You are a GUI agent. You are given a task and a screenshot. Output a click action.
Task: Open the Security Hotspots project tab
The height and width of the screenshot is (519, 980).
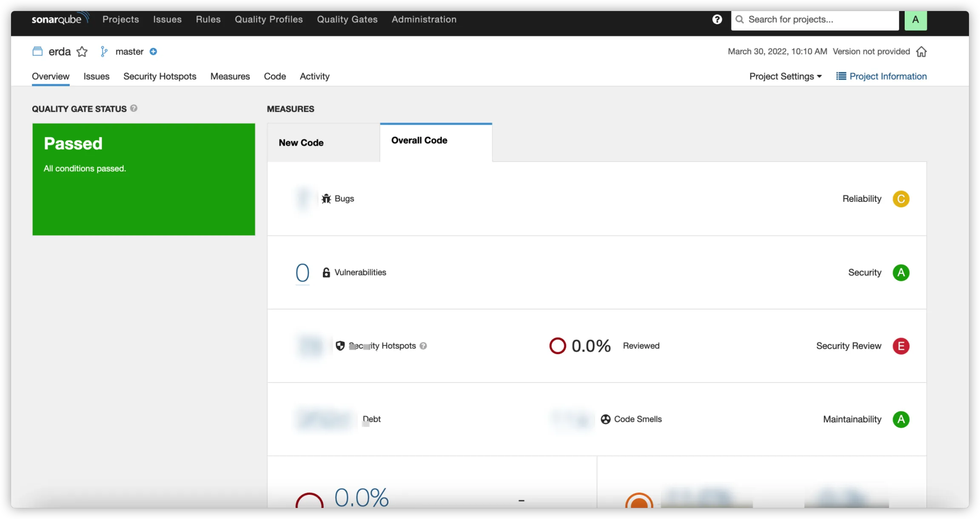click(x=160, y=77)
